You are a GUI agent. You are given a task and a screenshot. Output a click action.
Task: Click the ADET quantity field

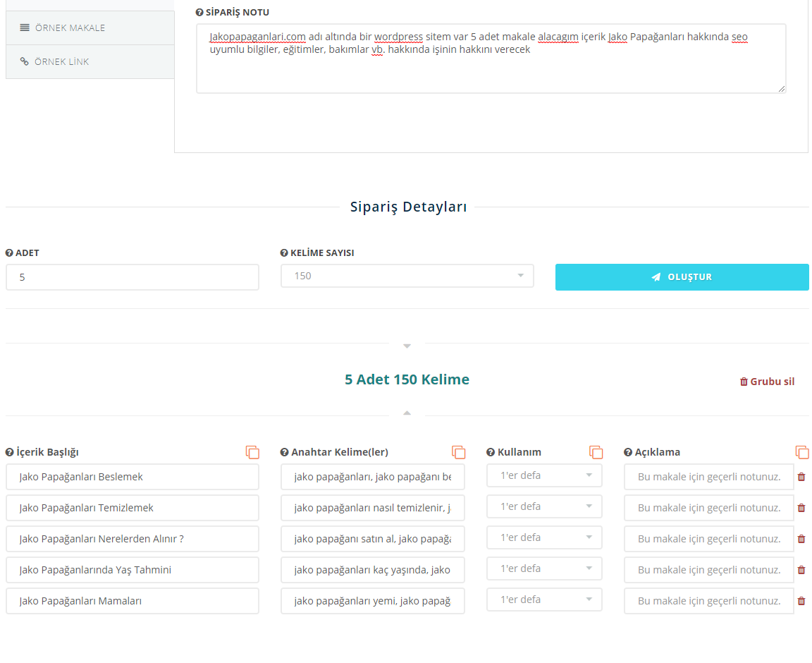(133, 277)
